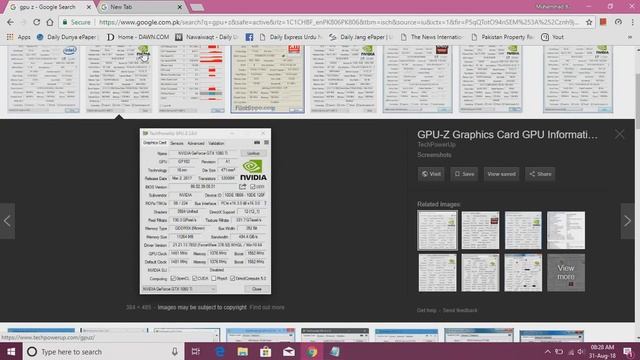Open YouTube bookmark
Viewport: 640px width, 360px height.
point(552,37)
